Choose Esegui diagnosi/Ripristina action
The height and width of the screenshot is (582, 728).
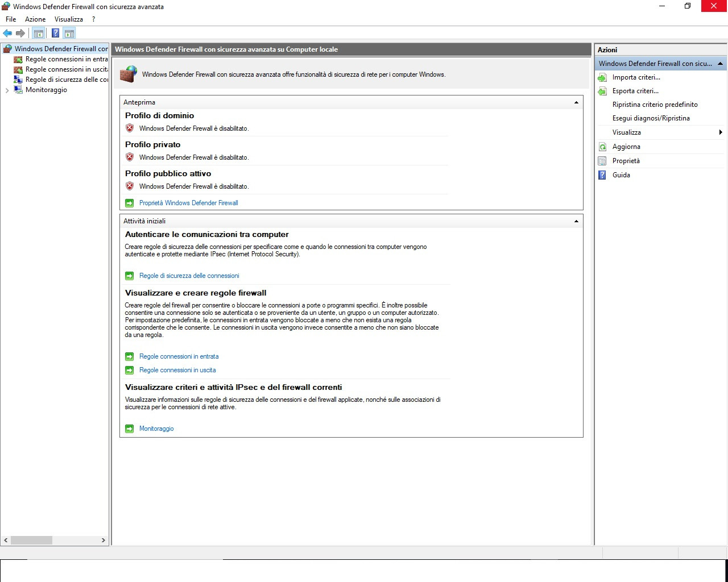coord(651,118)
